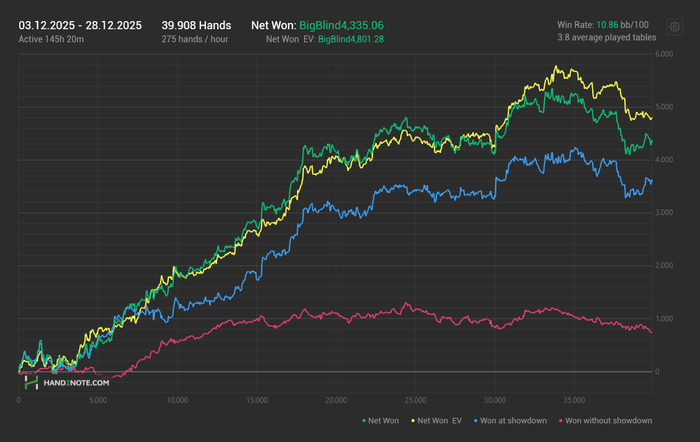Click the green Net Won legend dot
The image size is (700, 442).
point(363,421)
